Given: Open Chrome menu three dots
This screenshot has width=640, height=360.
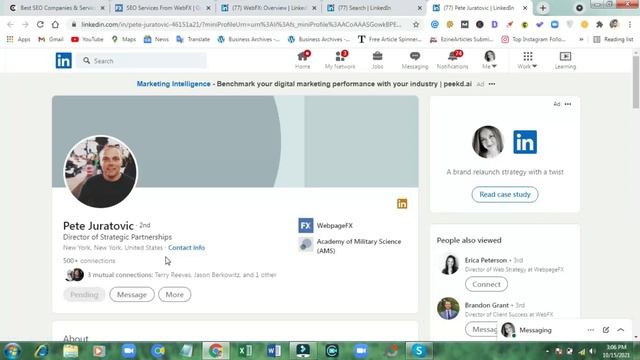Looking at the screenshot, I should (x=630, y=24).
